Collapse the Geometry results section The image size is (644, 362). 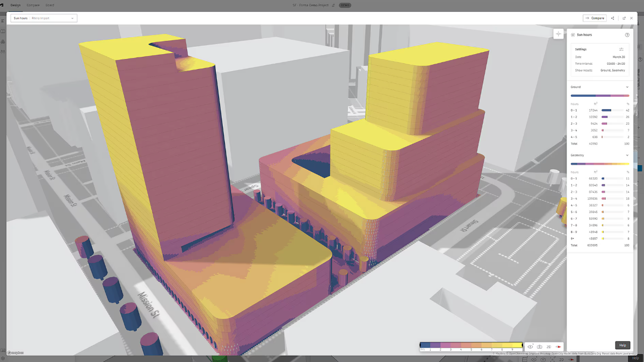tap(627, 156)
